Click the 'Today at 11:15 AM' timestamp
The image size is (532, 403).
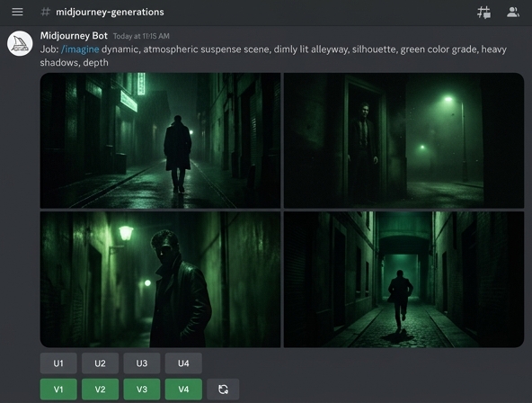pyautogui.click(x=141, y=36)
